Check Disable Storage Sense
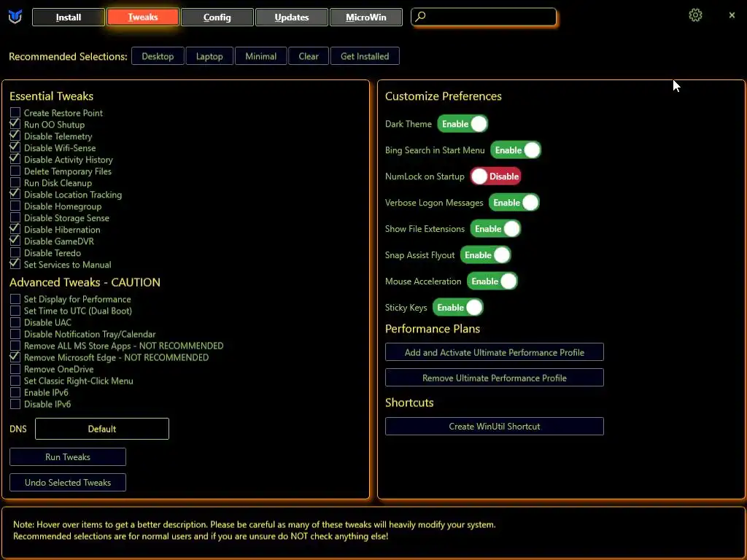 coord(15,217)
